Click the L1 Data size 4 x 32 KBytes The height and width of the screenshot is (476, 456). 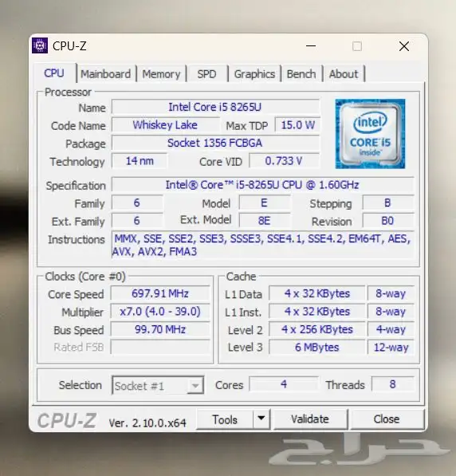317,293
